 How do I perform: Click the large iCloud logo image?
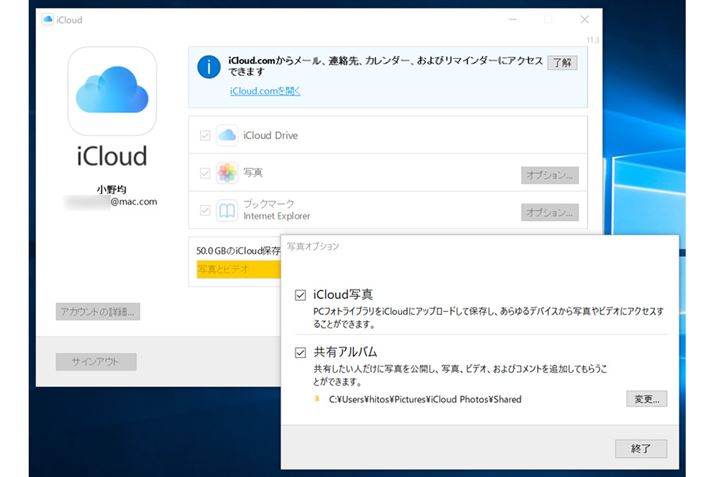coord(112,91)
